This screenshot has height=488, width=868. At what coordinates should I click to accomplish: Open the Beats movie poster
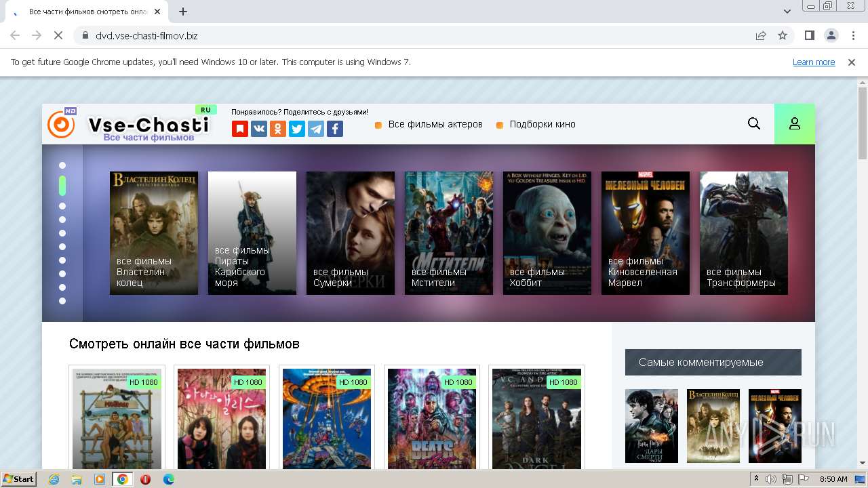pos(432,419)
